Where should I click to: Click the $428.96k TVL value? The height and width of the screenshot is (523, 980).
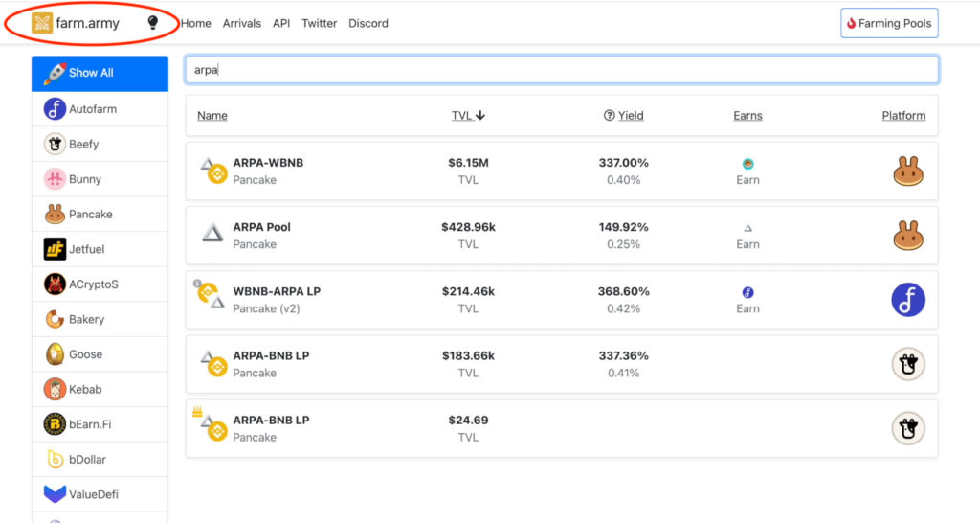468,227
